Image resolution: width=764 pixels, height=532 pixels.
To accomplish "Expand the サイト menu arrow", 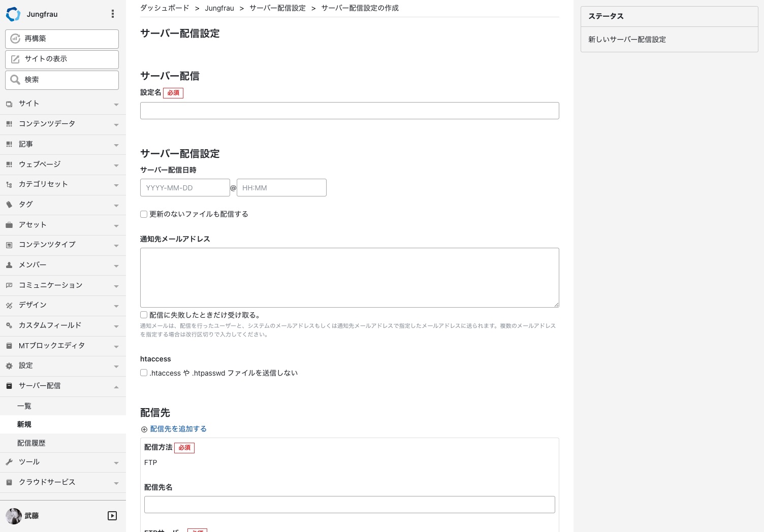I will tap(116, 105).
